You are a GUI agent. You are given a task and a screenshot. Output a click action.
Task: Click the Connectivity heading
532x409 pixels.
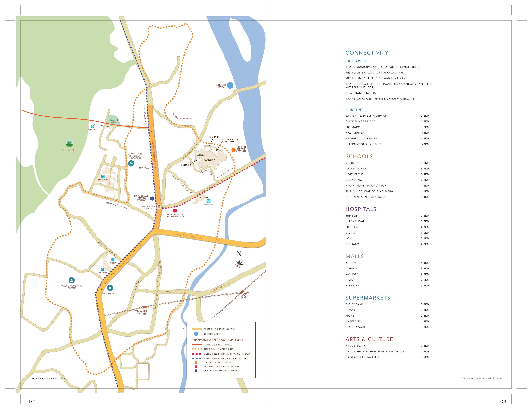pos(367,53)
